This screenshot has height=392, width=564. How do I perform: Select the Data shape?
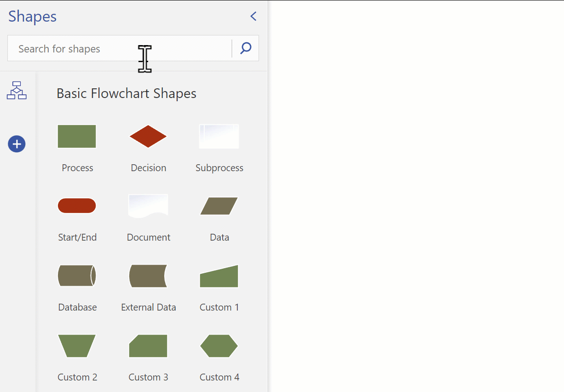pyautogui.click(x=219, y=206)
